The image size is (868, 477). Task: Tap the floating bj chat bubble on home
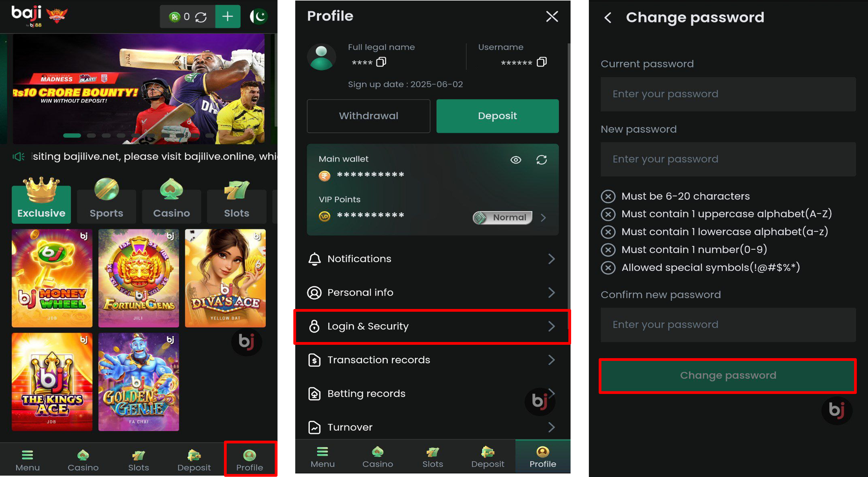(x=246, y=342)
